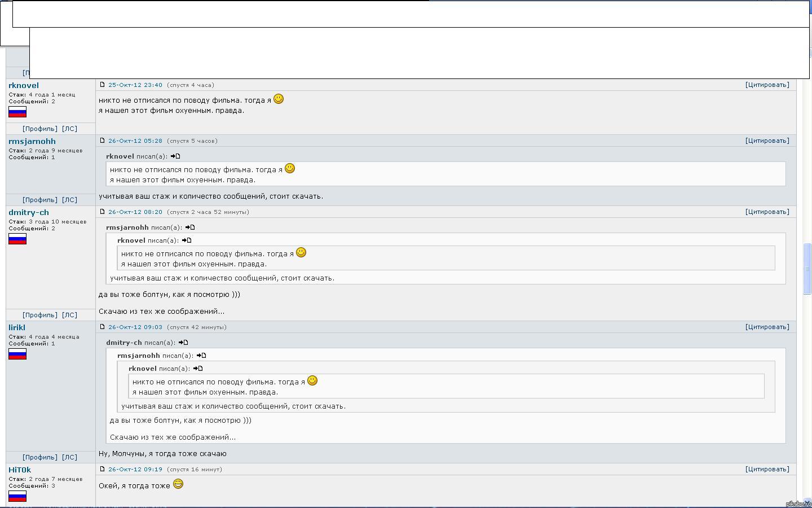Viewport: 812px width, 508px height.
Task: Click the HiT0k username link
Action: click(x=20, y=470)
